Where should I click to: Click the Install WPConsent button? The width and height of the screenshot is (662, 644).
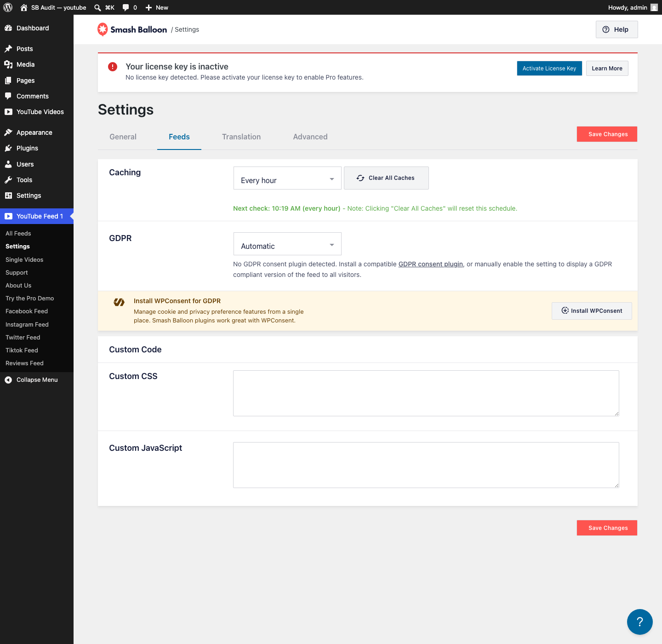click(x=592, y=311)
